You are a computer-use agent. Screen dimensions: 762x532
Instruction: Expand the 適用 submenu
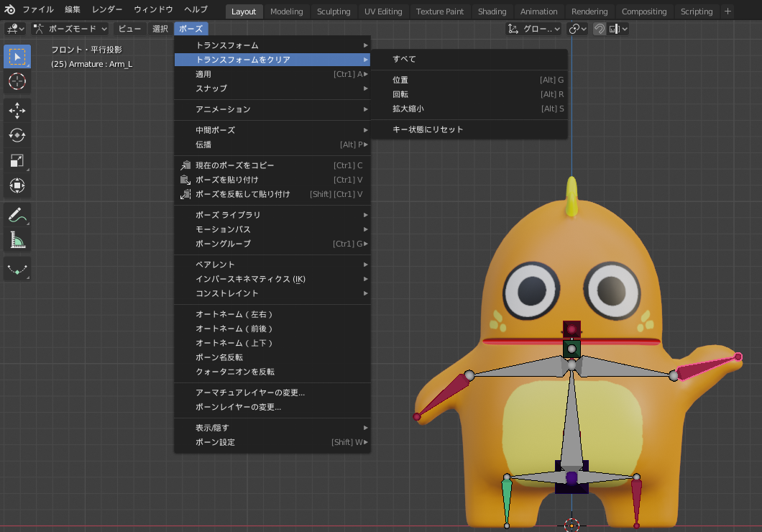(x=272, y=74)
